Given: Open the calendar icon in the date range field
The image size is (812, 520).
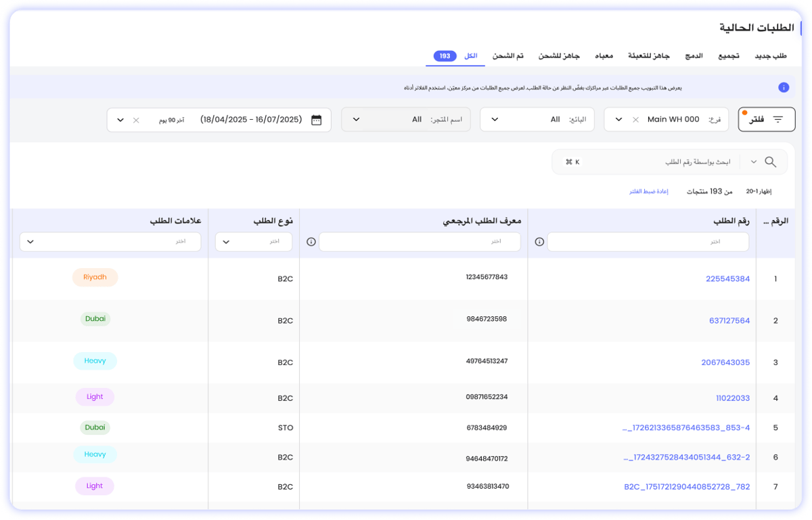Looking at the screenshot, I should click(316, 119).
